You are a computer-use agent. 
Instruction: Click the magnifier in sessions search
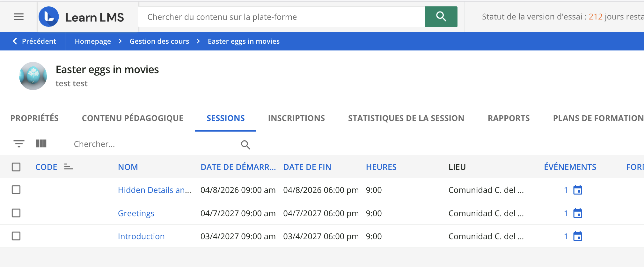pos(245,145)
